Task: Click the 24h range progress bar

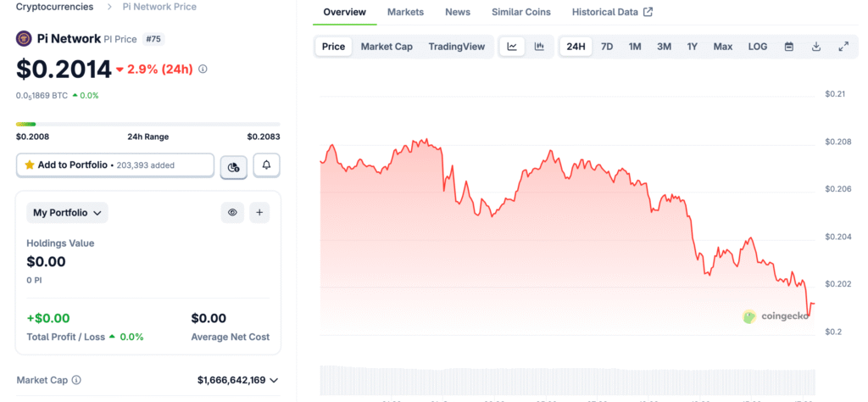Action: [147, 124]
